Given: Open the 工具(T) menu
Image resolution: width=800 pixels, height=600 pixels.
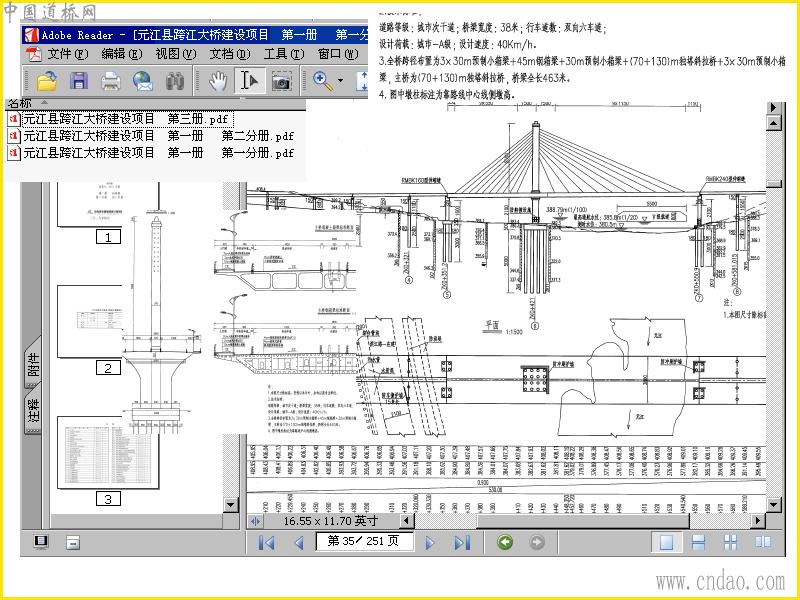Looking at the screenshot, I should (284, 53).
